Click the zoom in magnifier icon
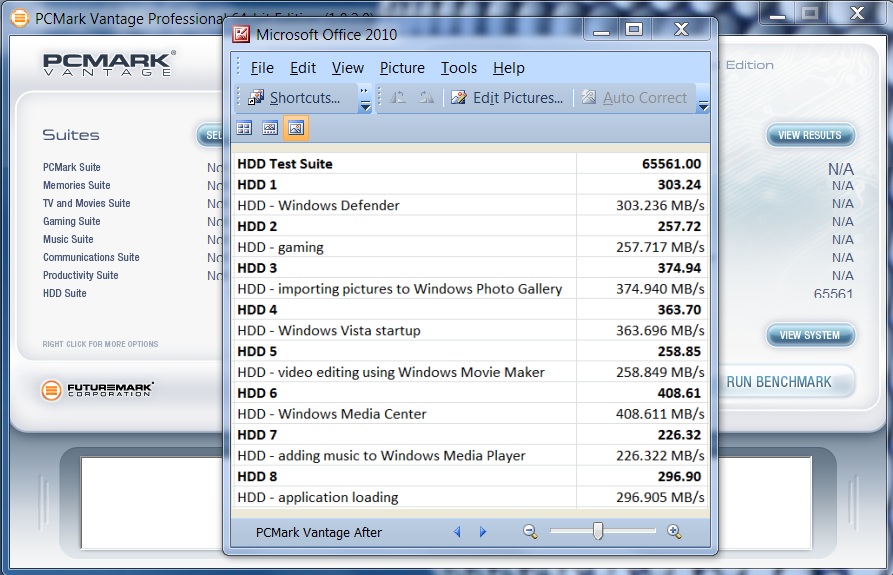 pos(674,532)
